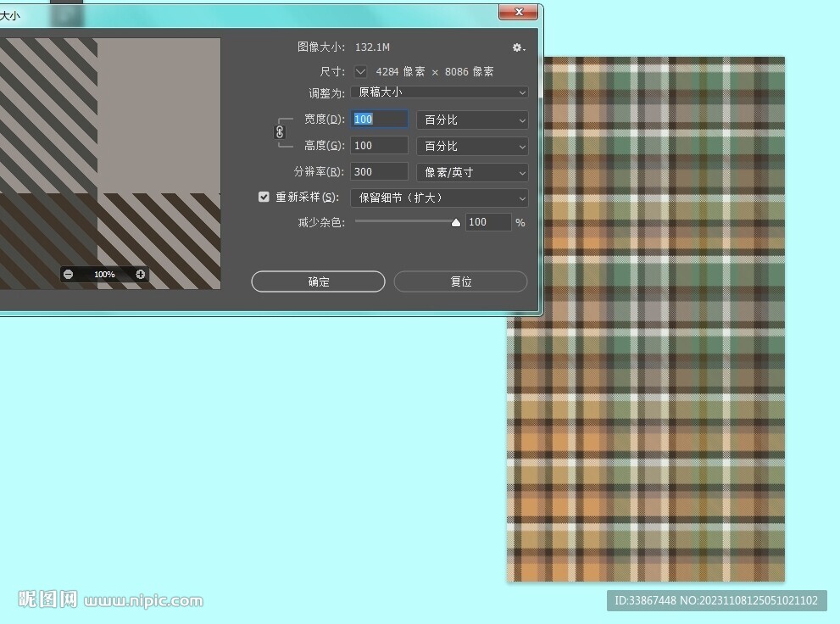This screenshot has height=624, width=840.
Task: Zoom out the preview with minus icon
Action: 69,275
